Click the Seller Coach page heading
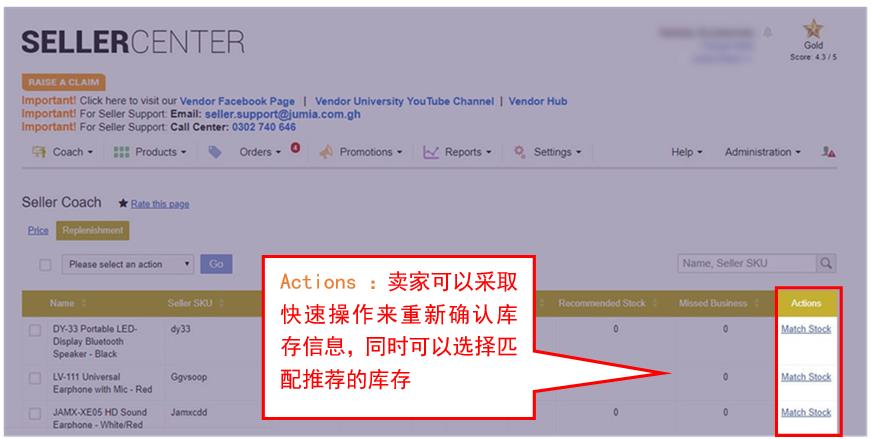873x439 pixels. pos(61,202)
